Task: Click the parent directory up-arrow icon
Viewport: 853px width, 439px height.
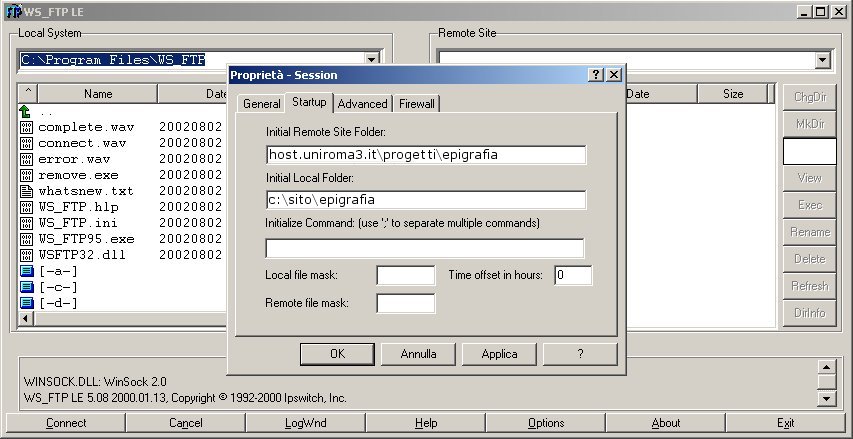Action: (25, 112)
